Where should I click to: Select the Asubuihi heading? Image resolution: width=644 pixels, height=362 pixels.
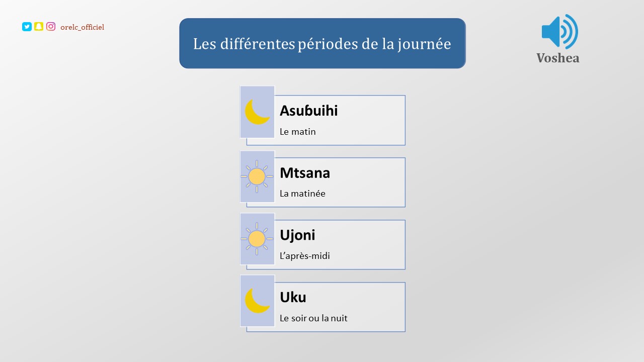point(308,111)
